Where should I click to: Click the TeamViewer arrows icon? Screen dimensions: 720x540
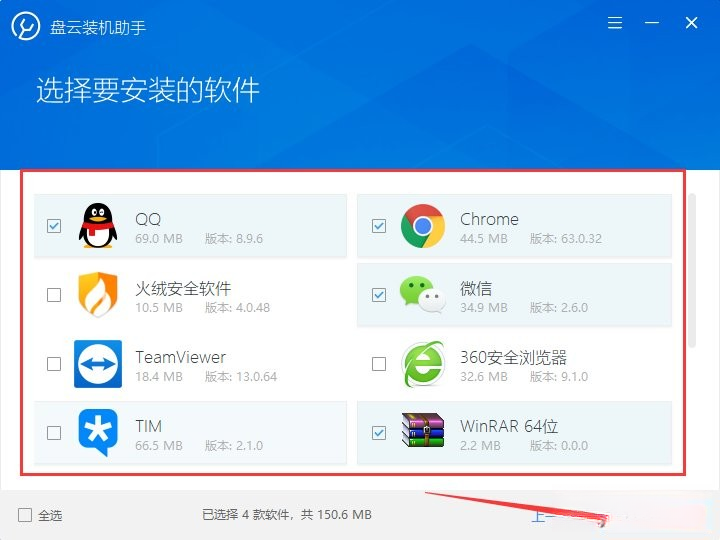(98, 364)
